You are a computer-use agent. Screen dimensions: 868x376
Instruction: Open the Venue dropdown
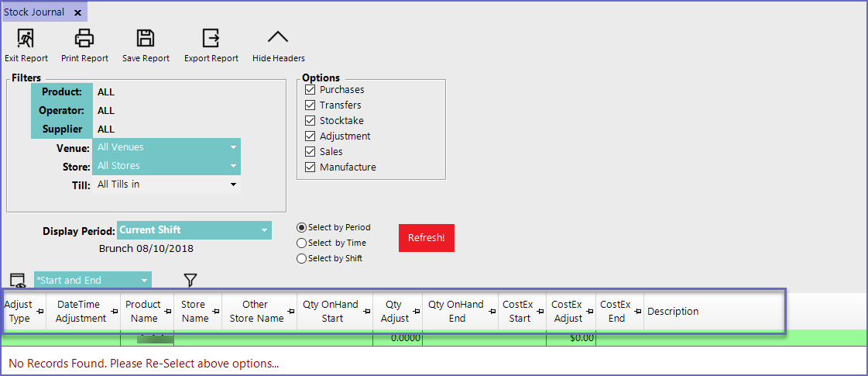coord(233,147)
